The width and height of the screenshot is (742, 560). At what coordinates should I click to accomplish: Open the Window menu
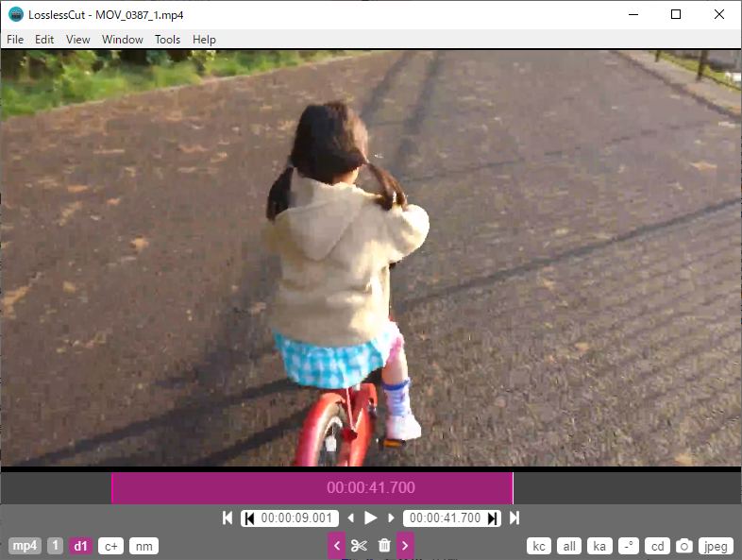pyautogui.click(x=123, y=40)
